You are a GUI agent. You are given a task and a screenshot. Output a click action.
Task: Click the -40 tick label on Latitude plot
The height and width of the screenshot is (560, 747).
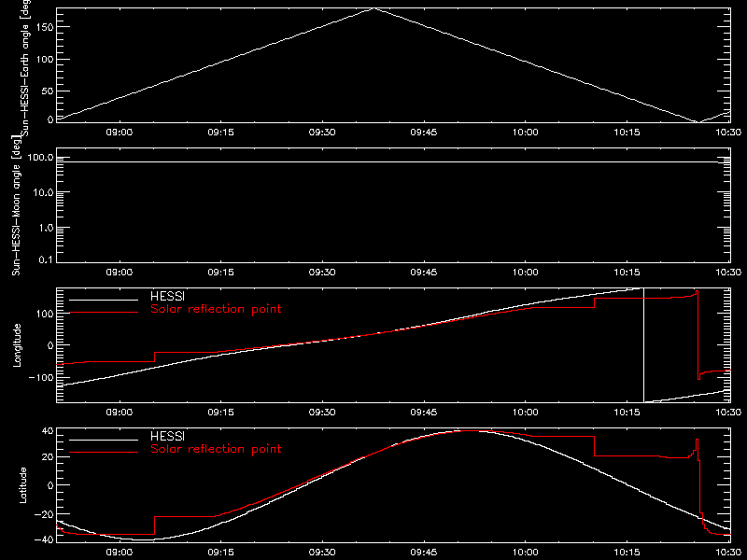44,539
